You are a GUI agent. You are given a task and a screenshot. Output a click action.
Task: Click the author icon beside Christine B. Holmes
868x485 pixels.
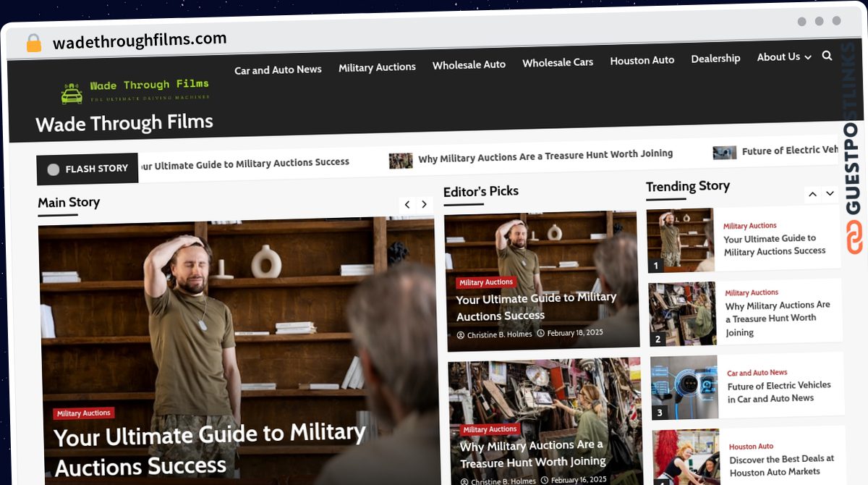pyautogui.click(x=461, y=334)
